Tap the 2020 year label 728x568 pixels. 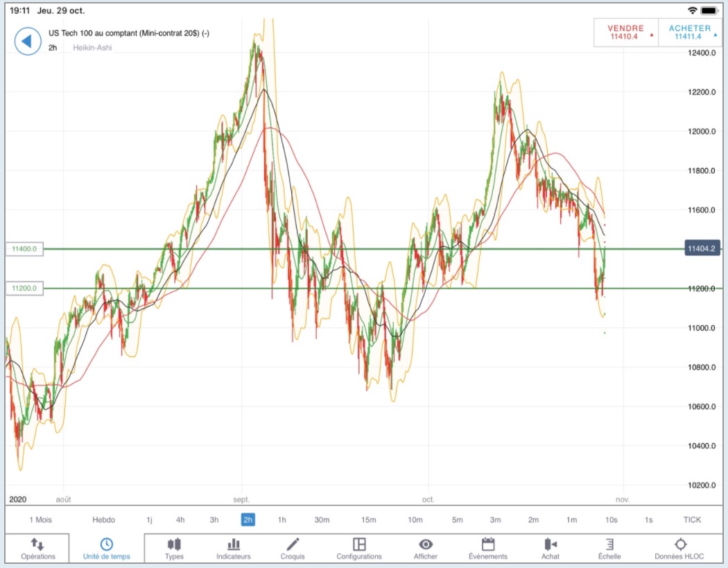[18, 500]
